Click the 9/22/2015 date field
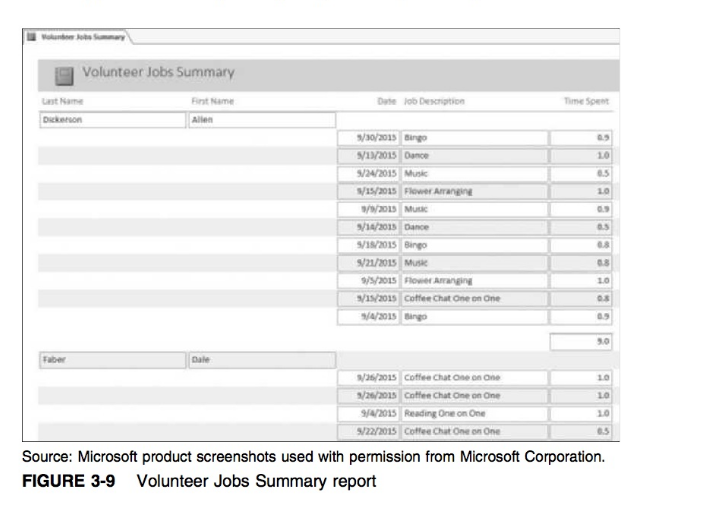 click(368, 431)
